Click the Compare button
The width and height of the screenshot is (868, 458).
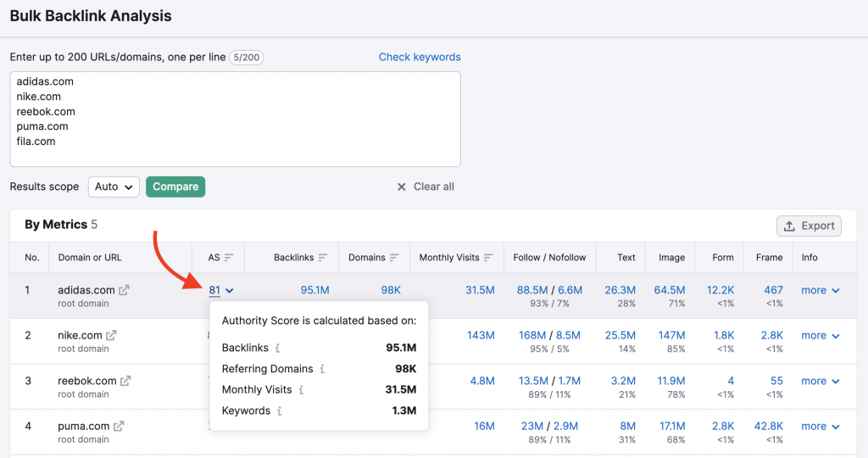(175, 187)
